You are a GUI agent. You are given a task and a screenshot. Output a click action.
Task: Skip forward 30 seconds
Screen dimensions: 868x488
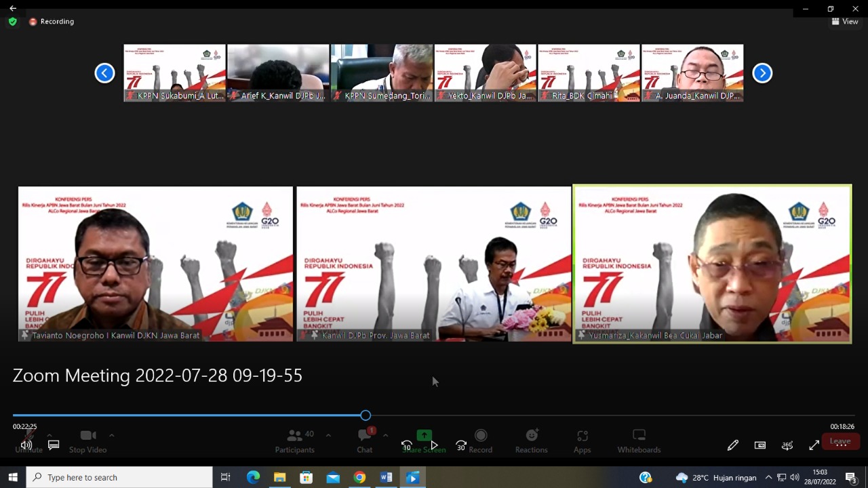(461, 445)
